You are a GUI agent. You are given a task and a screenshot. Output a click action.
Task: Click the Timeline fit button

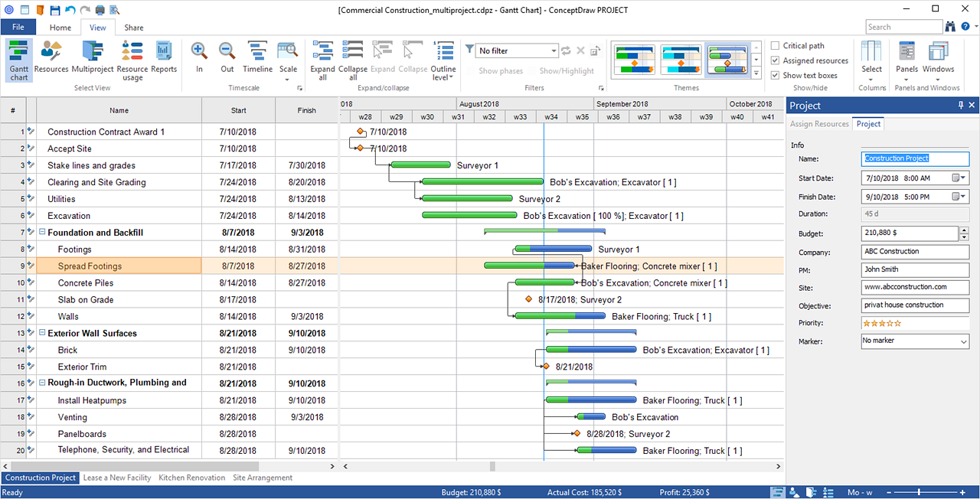coord(258,58)
